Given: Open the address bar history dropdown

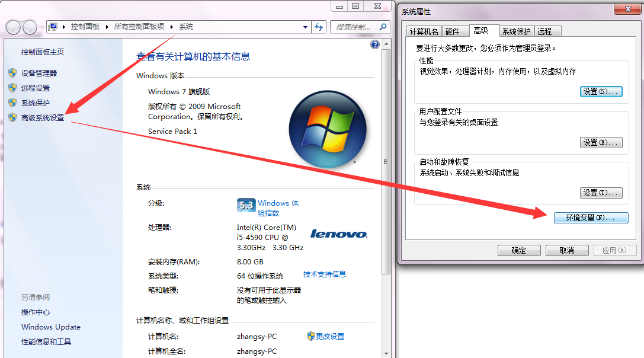Looking at the screenshot, I should 305,27.
